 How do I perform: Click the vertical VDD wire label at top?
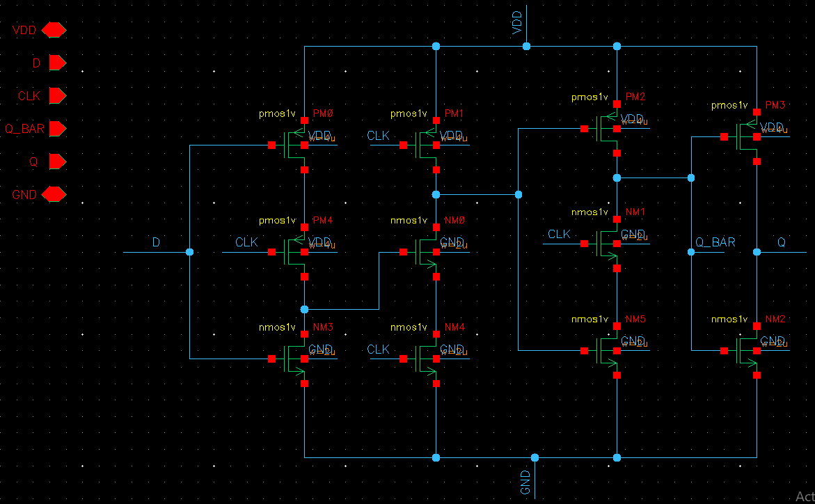click(x=517, y=24)
